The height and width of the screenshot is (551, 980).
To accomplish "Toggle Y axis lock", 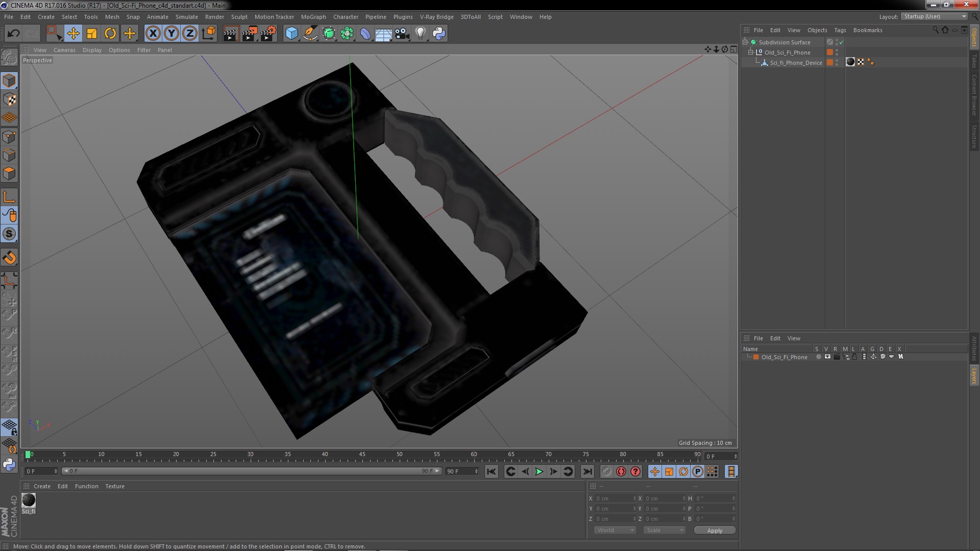I will 171,34.
